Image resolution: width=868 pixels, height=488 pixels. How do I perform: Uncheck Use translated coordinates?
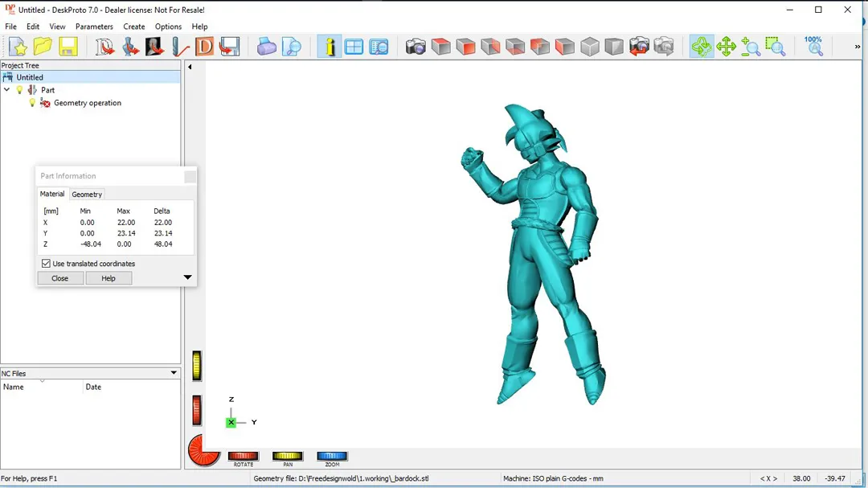(x=46, y=264)
